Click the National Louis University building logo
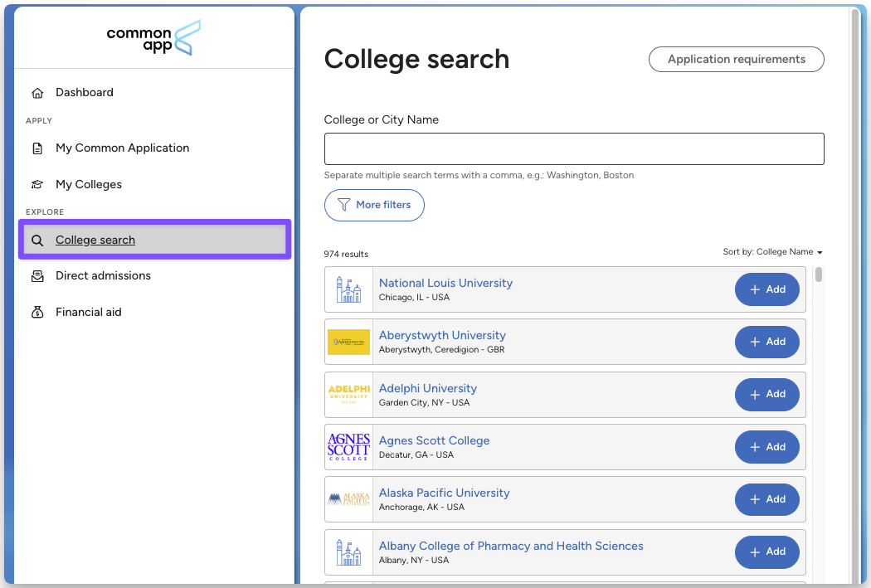871x588 pixels. tap(348, 289)
